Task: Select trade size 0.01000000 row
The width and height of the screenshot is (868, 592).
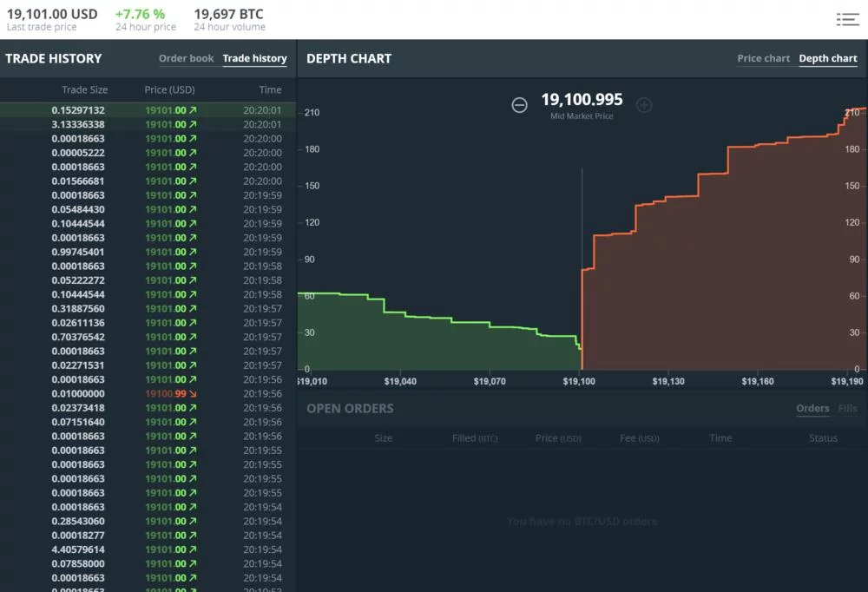Action: click(148, 394)
